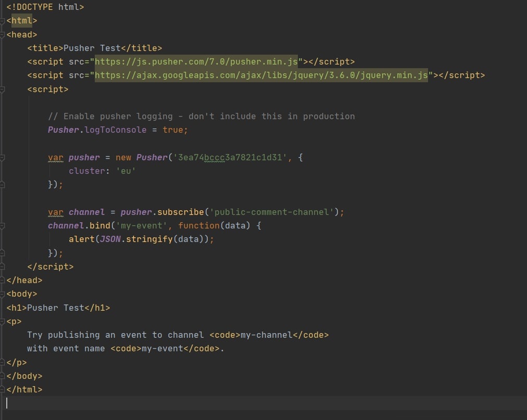This screenshot has width=527, height=420.
Task: Collapse the <html> tag fold marker
Action: coord(2,21)
